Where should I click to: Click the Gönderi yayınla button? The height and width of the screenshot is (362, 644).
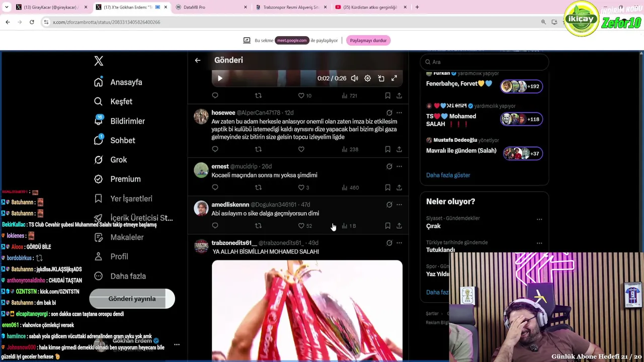(132, 299)
